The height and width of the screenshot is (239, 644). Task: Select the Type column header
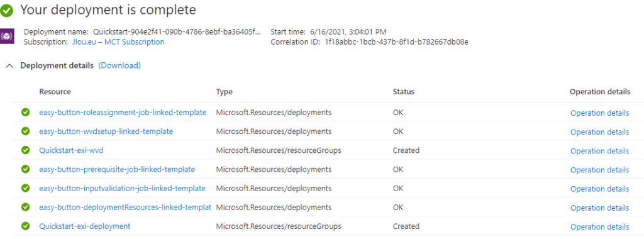click(225, 92)
